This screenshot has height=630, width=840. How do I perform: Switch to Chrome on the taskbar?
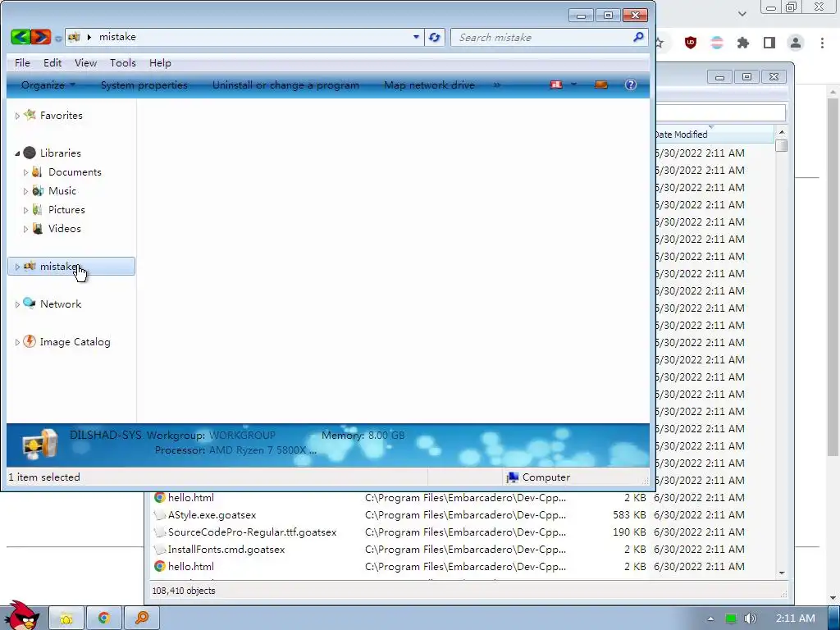tap(104, 619)
